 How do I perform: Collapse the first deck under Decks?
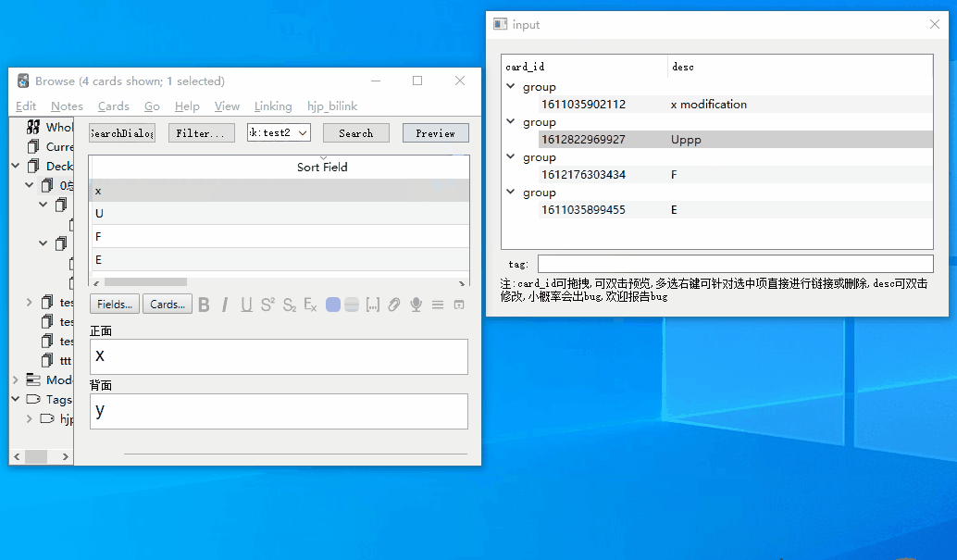(x=30, y=184)
